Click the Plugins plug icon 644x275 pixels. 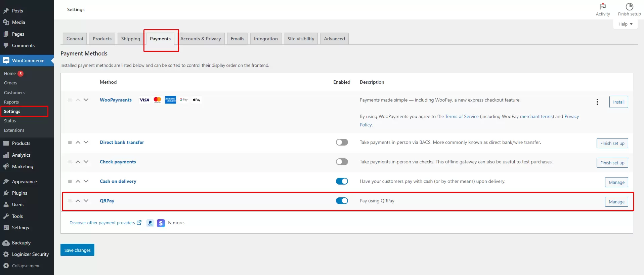point(6,193)
